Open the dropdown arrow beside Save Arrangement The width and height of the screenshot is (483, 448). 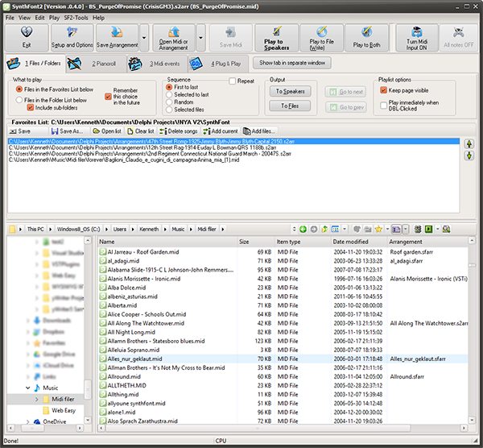(143, 38)
